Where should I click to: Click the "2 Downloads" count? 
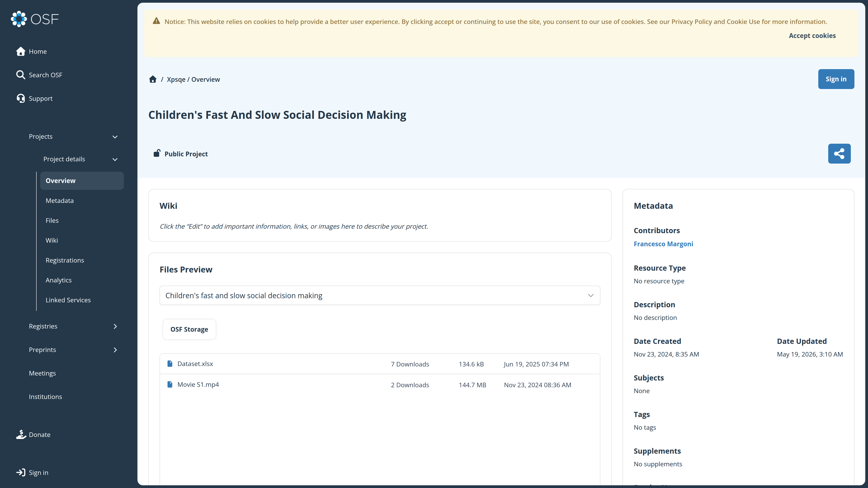point(410,385)
